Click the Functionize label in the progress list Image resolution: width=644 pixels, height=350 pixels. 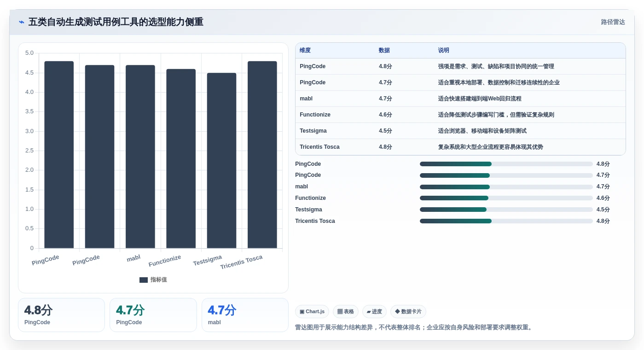pyautogui.click(x=310, y=198)
